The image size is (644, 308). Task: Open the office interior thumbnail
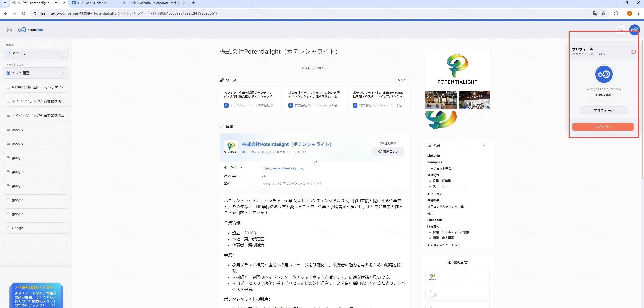coord(441,100)
